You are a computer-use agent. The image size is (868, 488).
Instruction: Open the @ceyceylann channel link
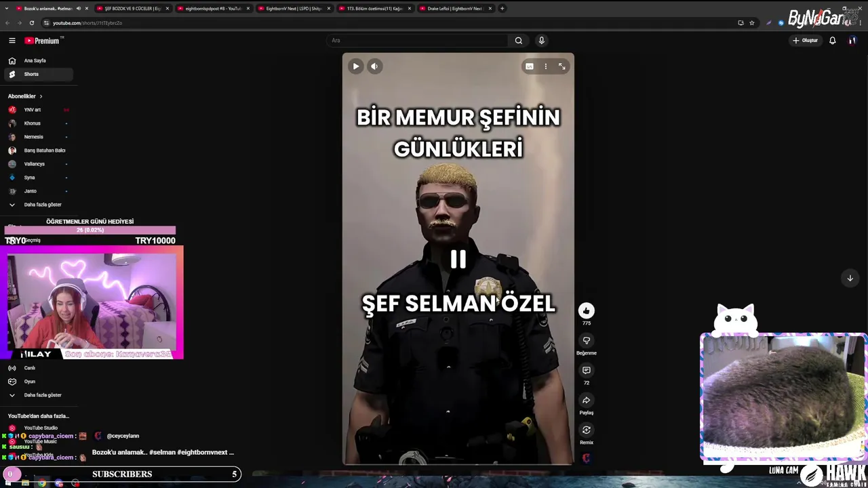123,436
